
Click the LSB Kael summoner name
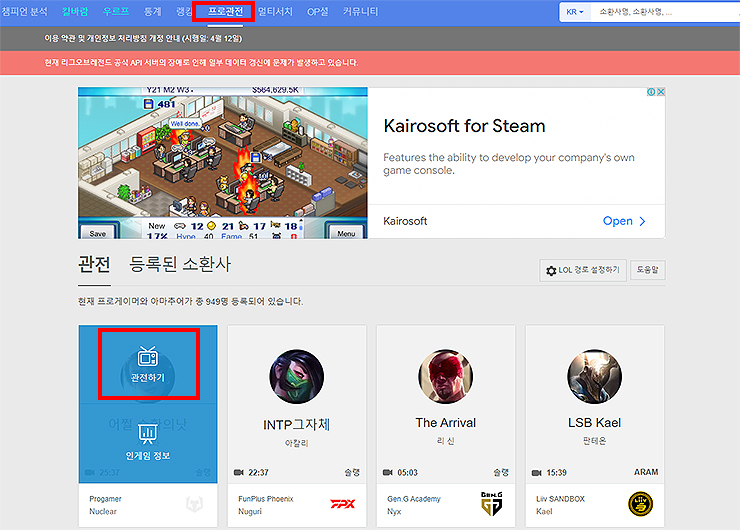pyautogui.click(x=594, y=423)
